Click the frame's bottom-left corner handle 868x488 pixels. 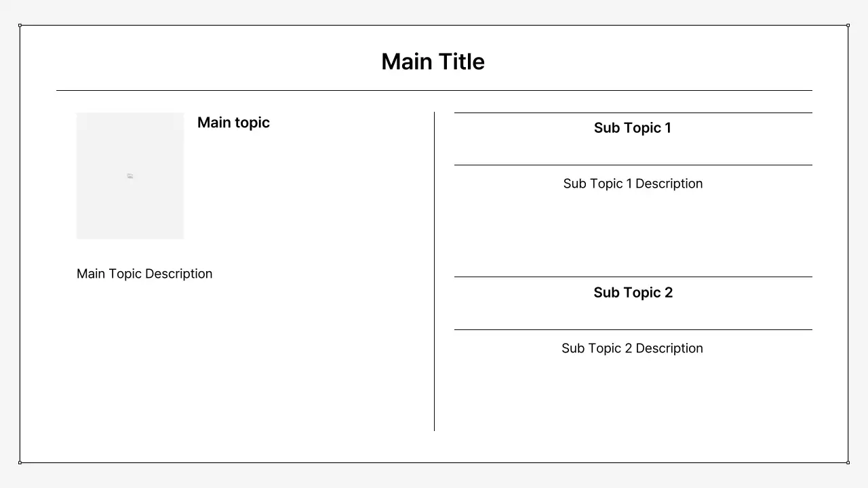point(20,462)
